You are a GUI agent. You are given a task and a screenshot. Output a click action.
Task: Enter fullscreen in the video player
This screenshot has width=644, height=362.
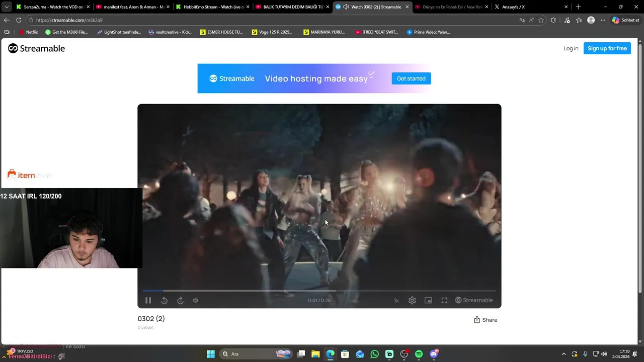coord(444,300)
